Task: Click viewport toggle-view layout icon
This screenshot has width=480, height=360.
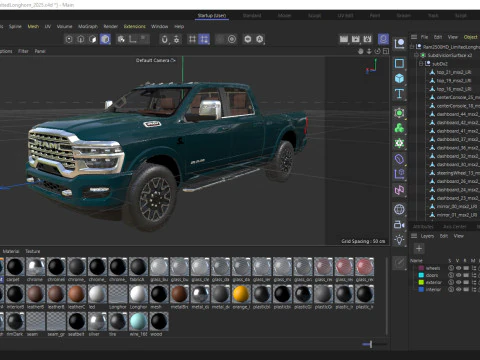Action: click(386, 51)
